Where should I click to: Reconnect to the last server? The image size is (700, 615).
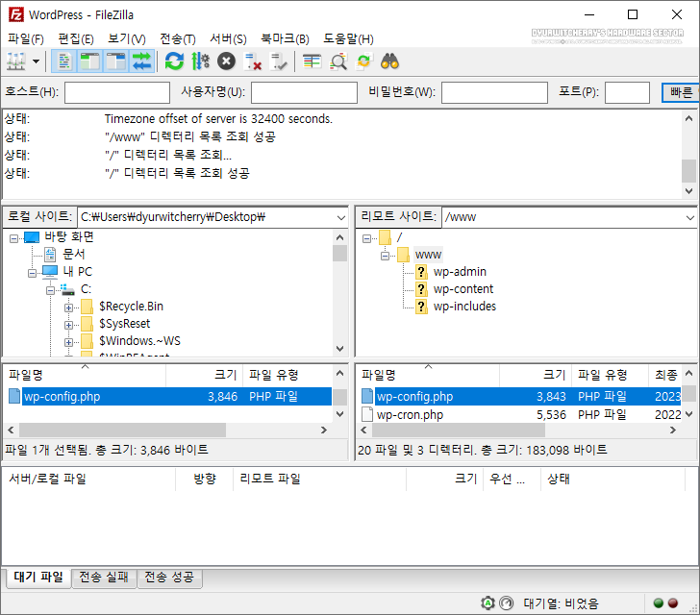coord(279,61)
